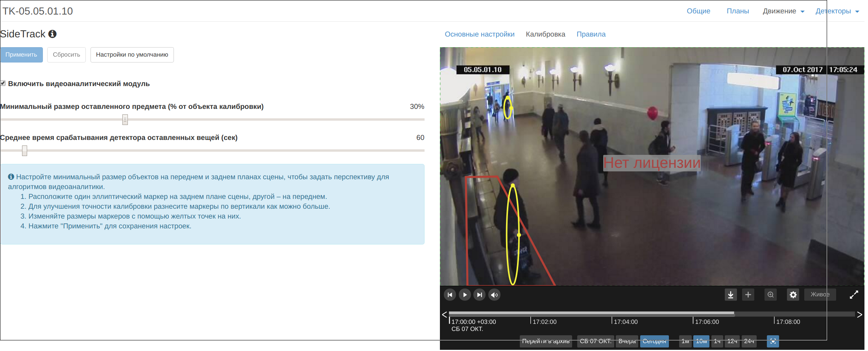868x351 pixels.
Task: Move timeline forward with right arrow
Action: coord(860,314)
